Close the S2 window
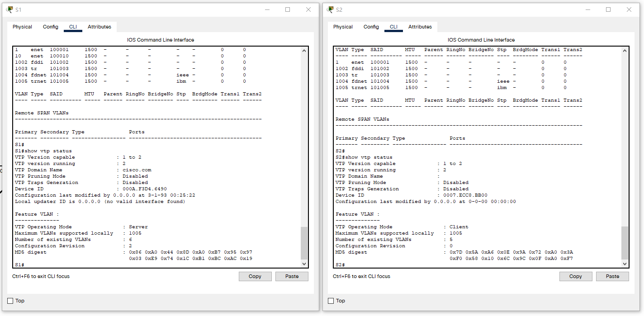Viewport: 644px width, 316px height. [x=629, y=9]
